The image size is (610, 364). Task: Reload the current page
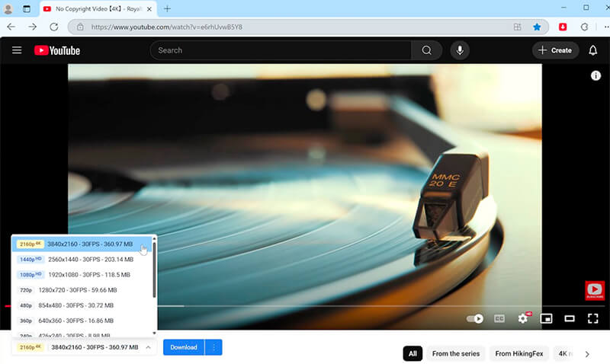tap(54, 27)
